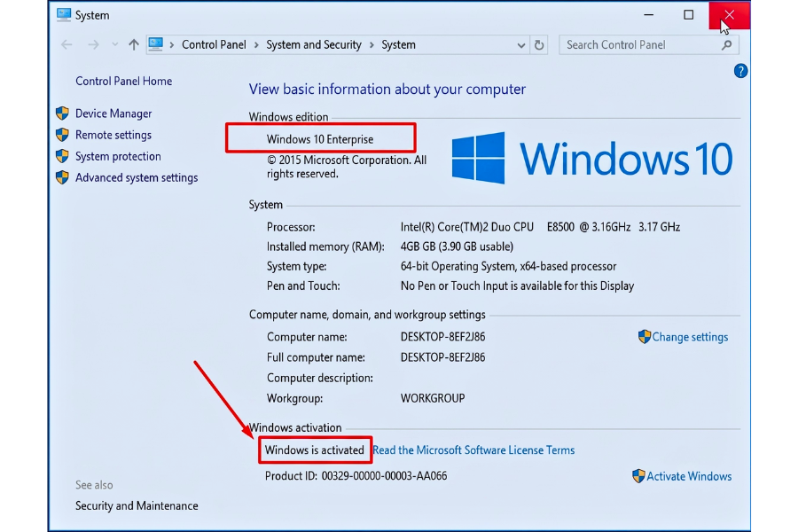Click the Full computer name value DESKTOP-8EF2J86
The image size is (798, 532).
pyautogui.click(x=442, y=358)
